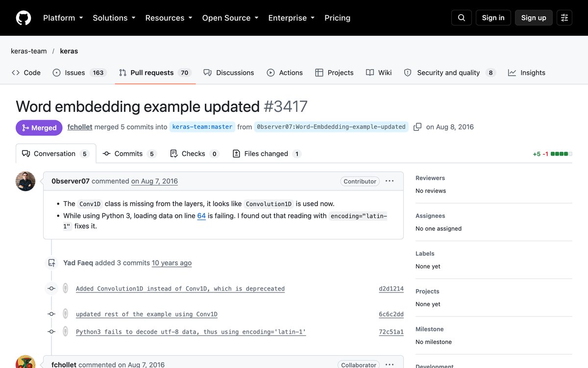Expand the Platform menu
588x368 pixels.
(63, 18)
